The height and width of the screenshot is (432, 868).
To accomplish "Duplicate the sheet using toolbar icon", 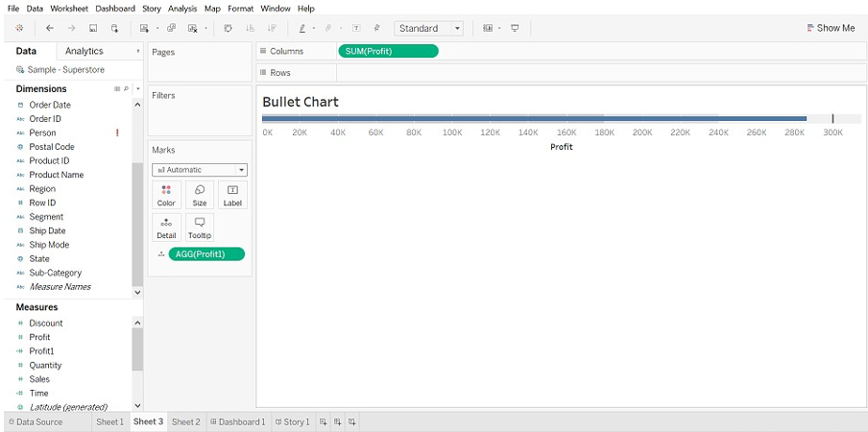I will [x=172, y=28].
